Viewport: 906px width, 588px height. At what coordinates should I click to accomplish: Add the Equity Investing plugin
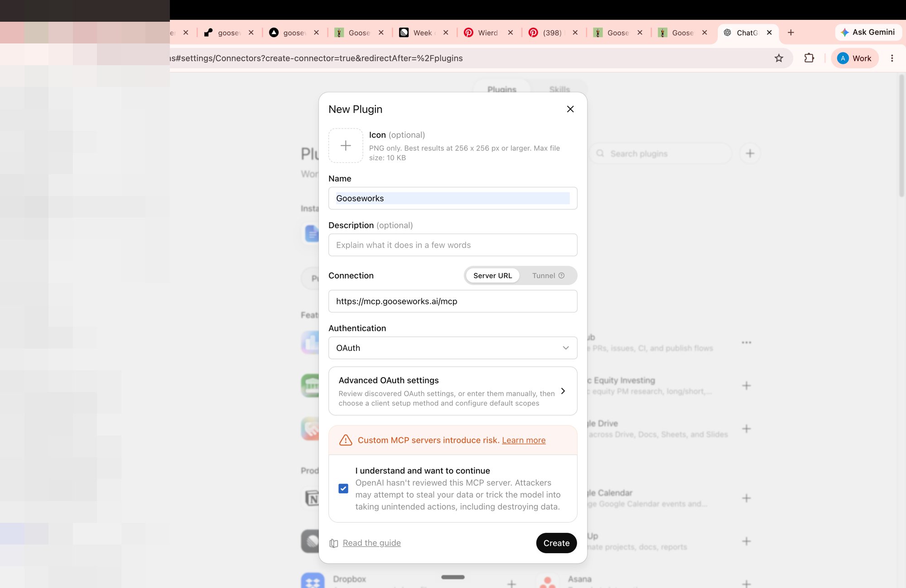tap(747, 386)
